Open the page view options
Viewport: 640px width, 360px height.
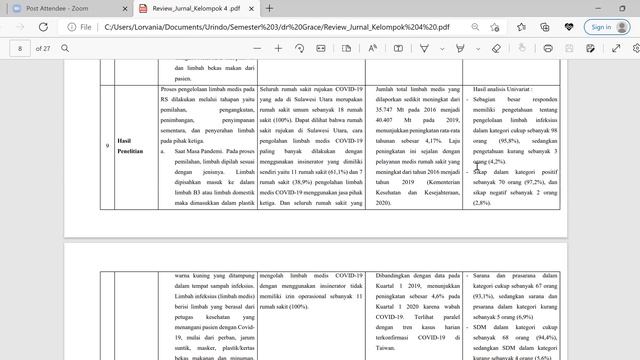pyautogui.click(x=346, y=48)
